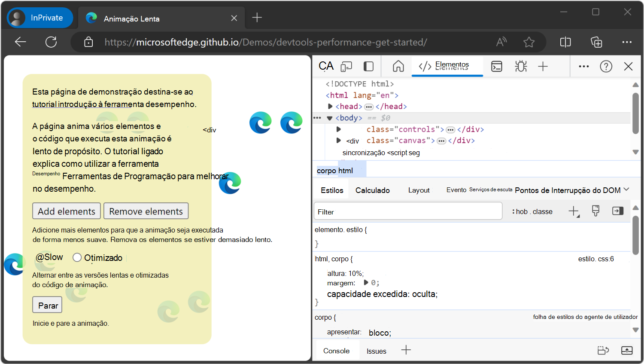Switch to the Calculado tab
This screenshot has height=364, width=644.
click(372, 190)
